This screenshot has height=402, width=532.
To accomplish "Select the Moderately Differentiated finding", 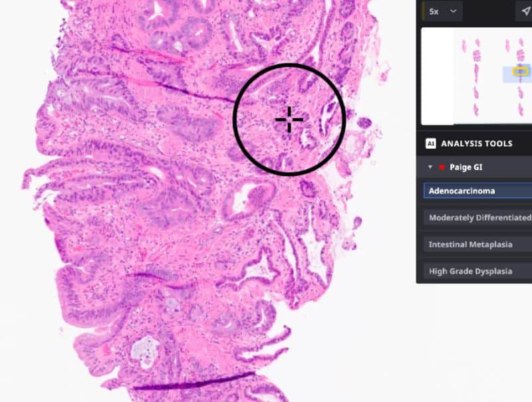I will (477, 217).
